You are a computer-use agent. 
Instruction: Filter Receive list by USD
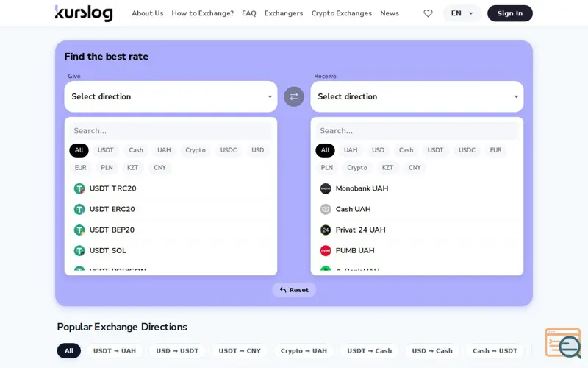coord(378,150)
